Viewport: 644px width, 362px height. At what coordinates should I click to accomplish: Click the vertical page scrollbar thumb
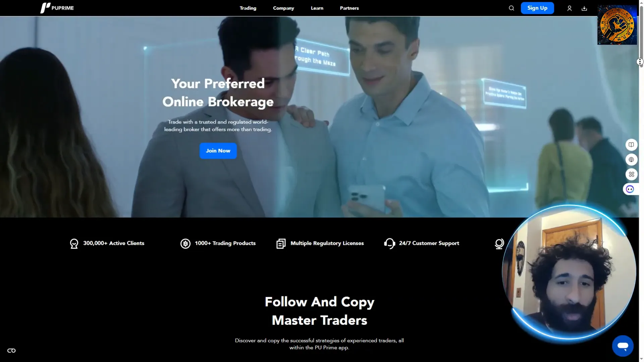(x=641, y=34)
